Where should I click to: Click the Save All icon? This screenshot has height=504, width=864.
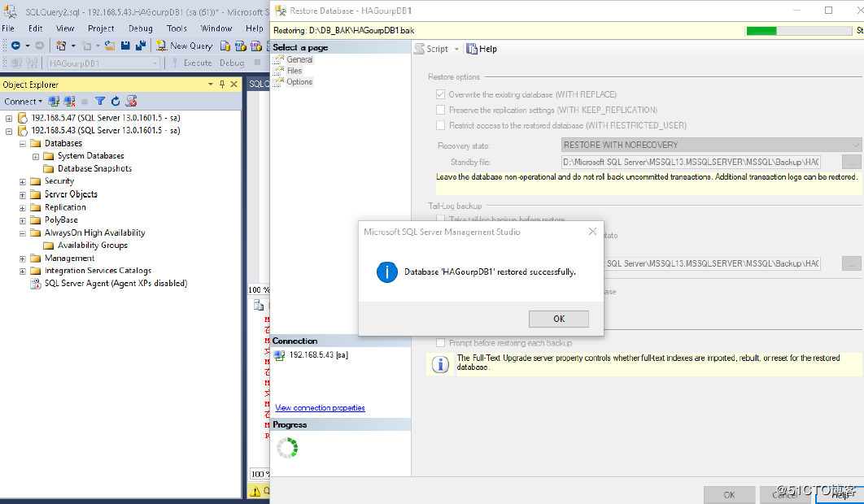point(141,46)
